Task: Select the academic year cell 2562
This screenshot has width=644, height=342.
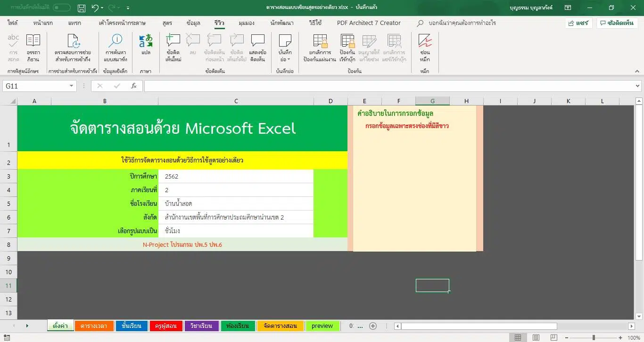Action: click(x=236, y=176)
